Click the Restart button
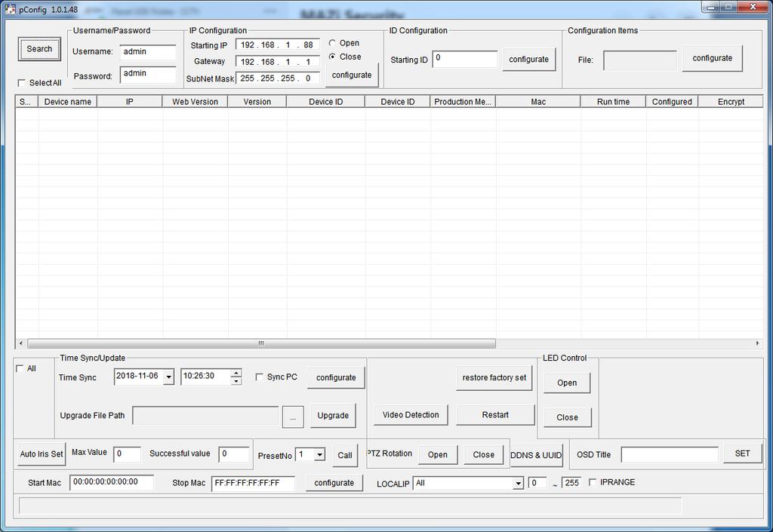Screen dimensions: 773x532 (495, 415)
